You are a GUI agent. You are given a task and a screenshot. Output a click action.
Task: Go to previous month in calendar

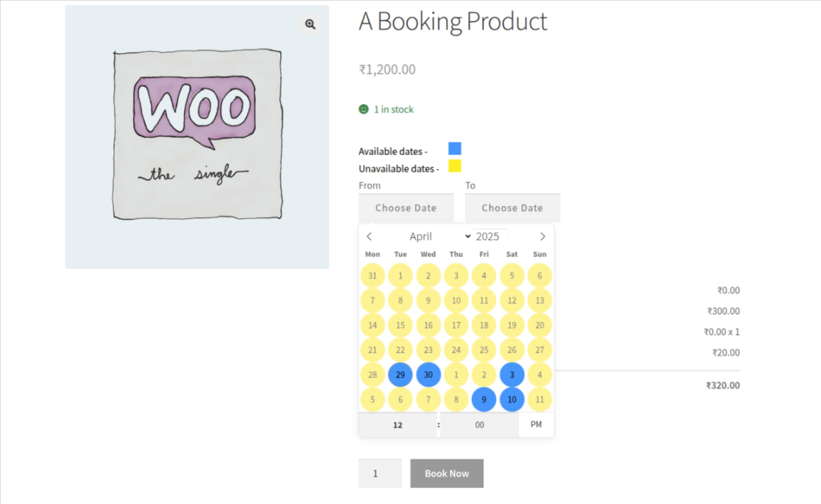pyautogui.click(x=369, y=236)
